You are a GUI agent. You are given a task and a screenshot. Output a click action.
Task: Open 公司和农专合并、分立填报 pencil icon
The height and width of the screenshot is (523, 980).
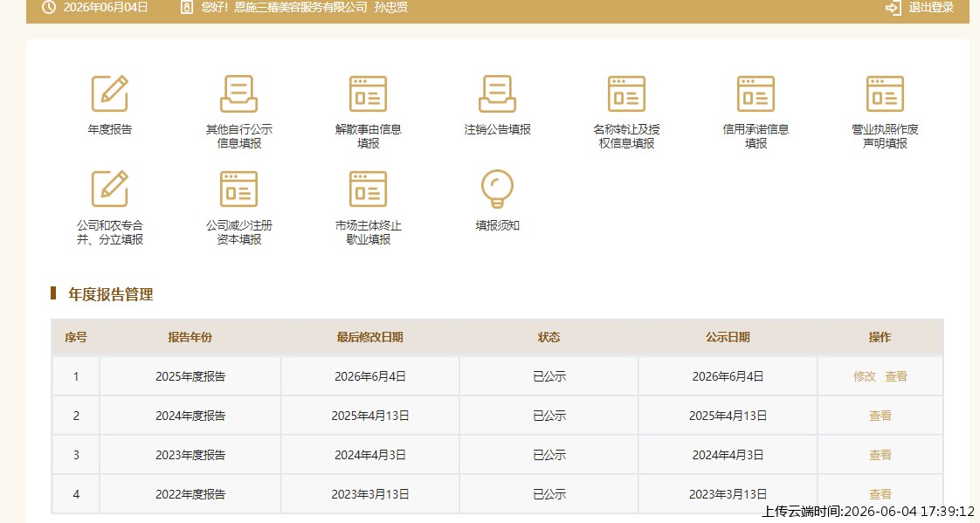point(110,189)
